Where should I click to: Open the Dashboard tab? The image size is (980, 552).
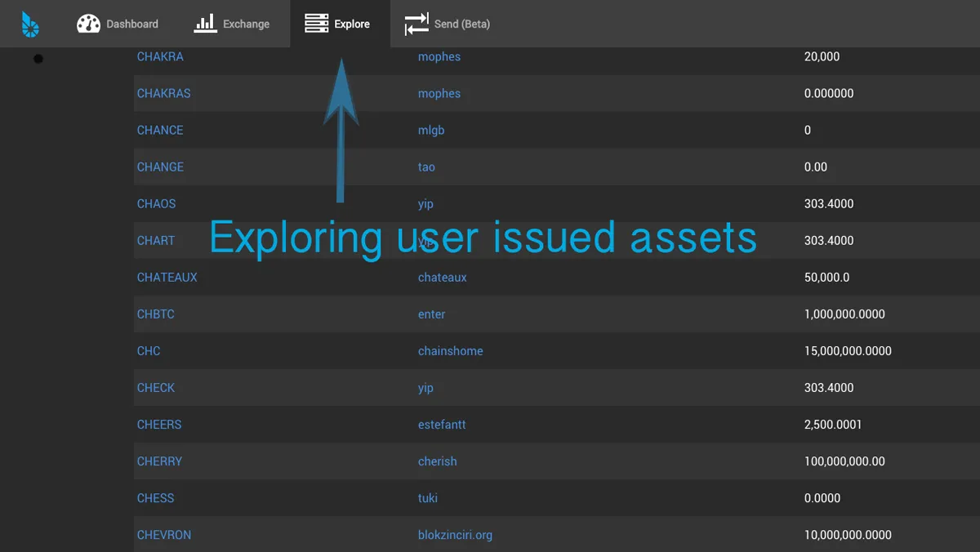118,24
